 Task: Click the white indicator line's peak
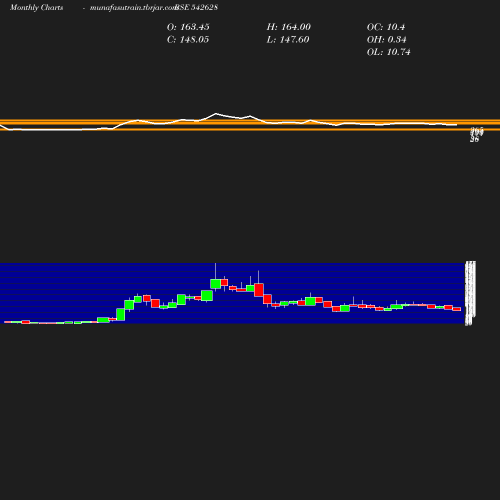click(x=216, y=114)
